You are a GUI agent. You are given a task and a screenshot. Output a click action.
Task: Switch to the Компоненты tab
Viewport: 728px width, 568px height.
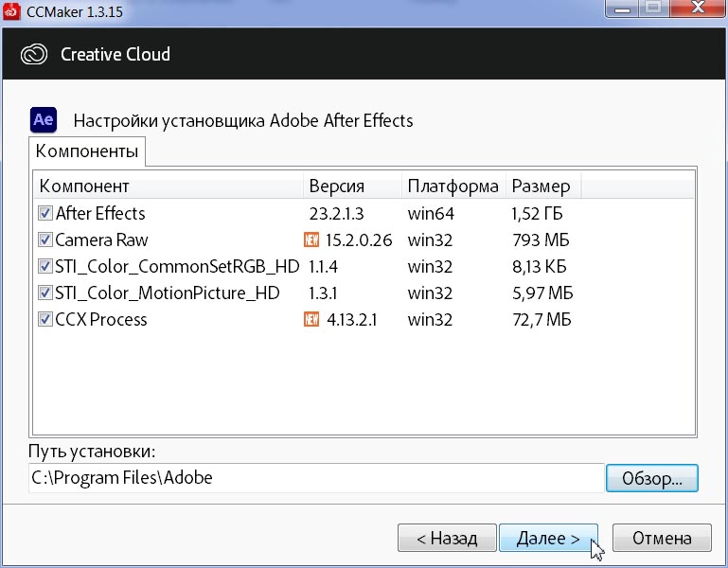tap(88, 151)
